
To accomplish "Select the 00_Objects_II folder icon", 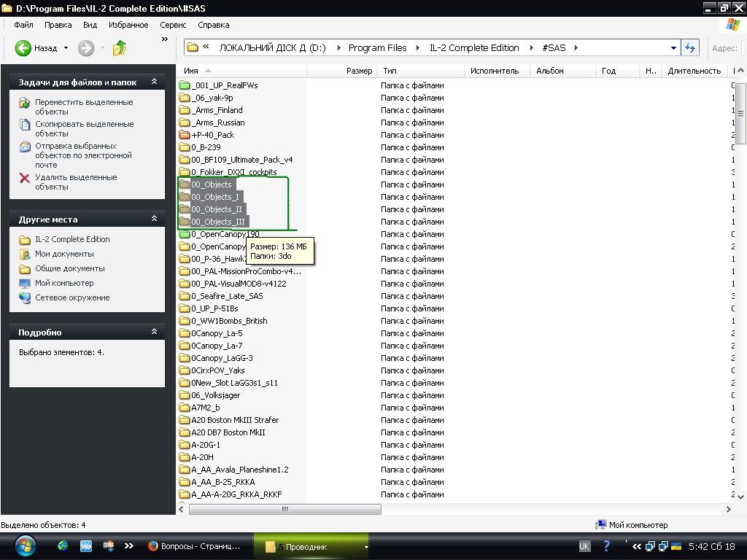I will [x=185, y=209].
